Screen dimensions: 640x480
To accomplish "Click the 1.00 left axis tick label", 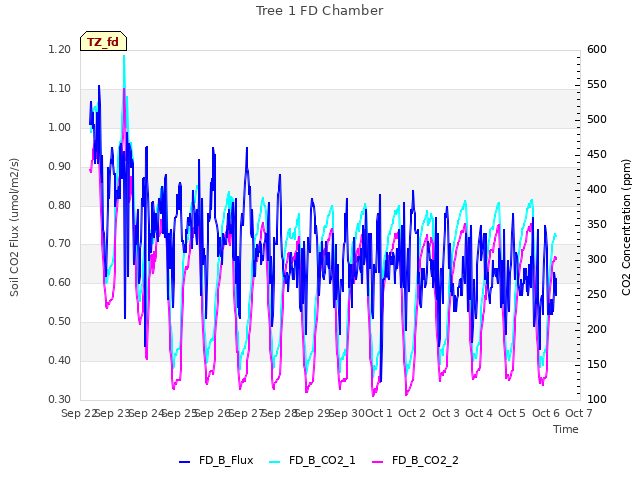I will [x=60, y=127].
